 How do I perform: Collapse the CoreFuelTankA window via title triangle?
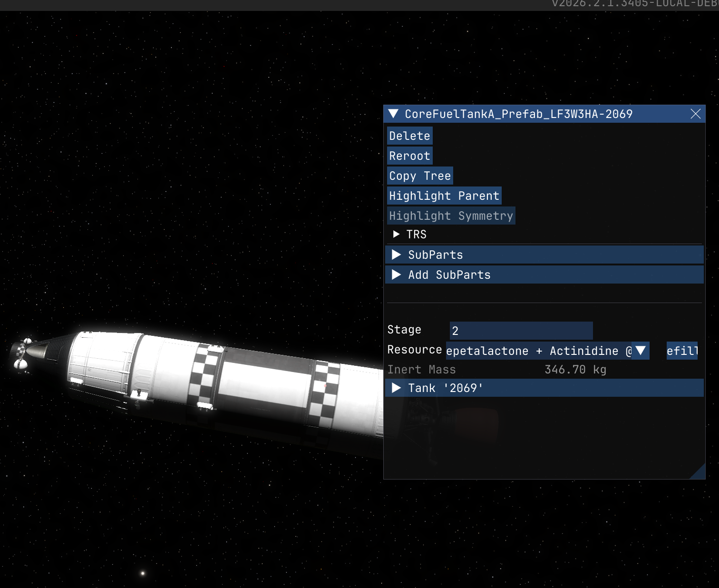click(393, 114)
